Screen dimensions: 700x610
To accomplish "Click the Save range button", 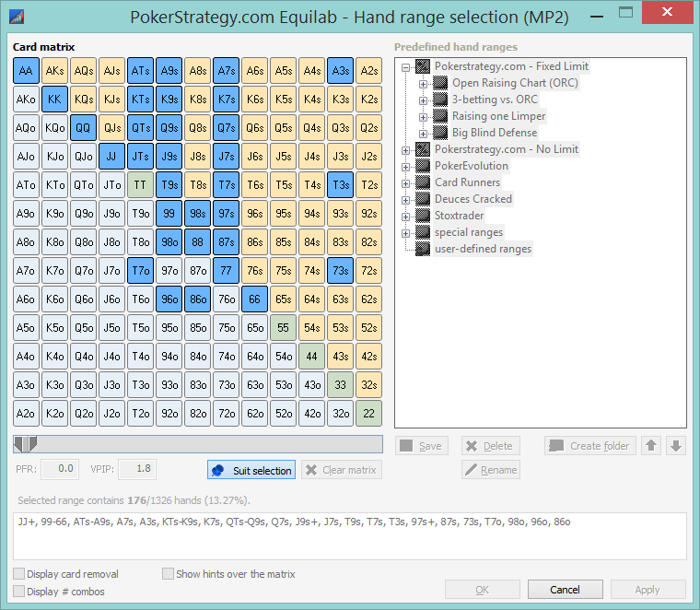I will [x=422, y=446].
